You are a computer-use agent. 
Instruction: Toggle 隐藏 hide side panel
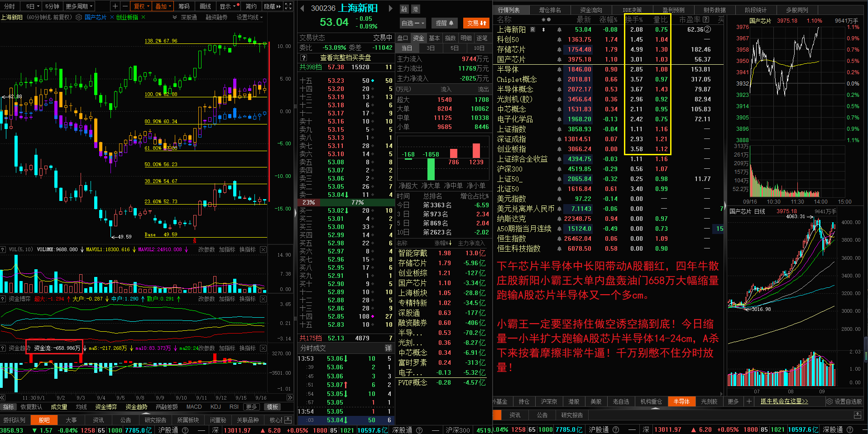click(x=273, y=6)
